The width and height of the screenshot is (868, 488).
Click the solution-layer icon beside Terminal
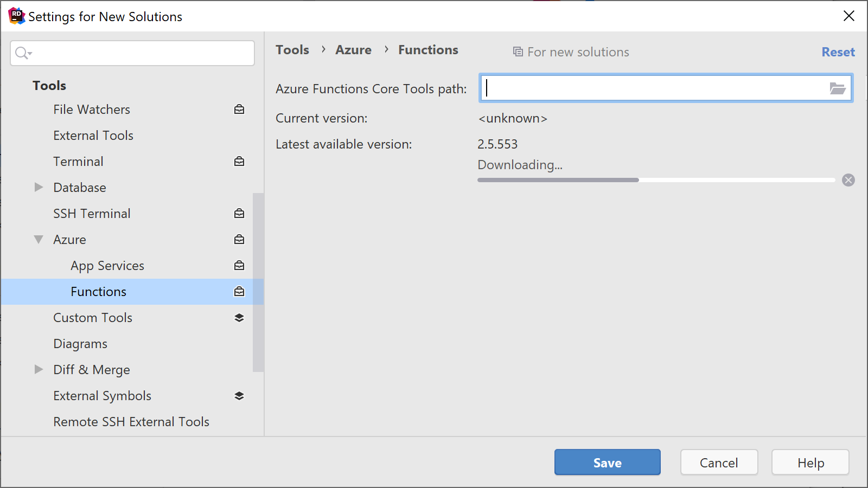click(x=239, y=162)
